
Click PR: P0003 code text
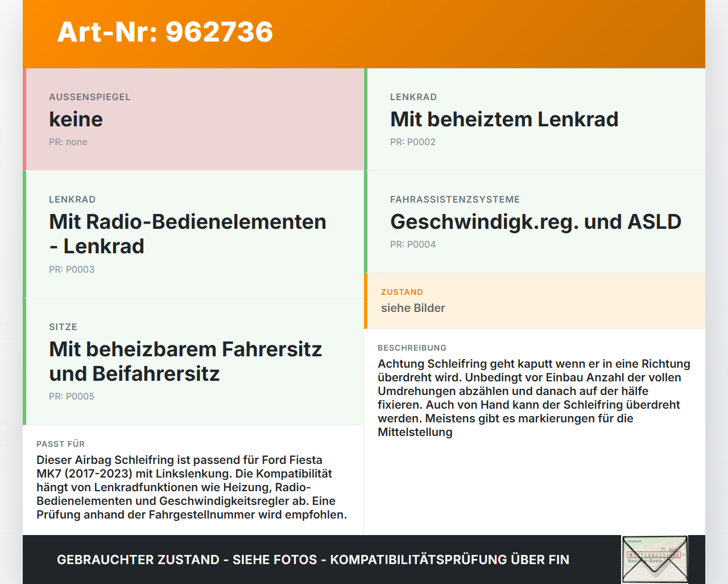tap(72, 269)
